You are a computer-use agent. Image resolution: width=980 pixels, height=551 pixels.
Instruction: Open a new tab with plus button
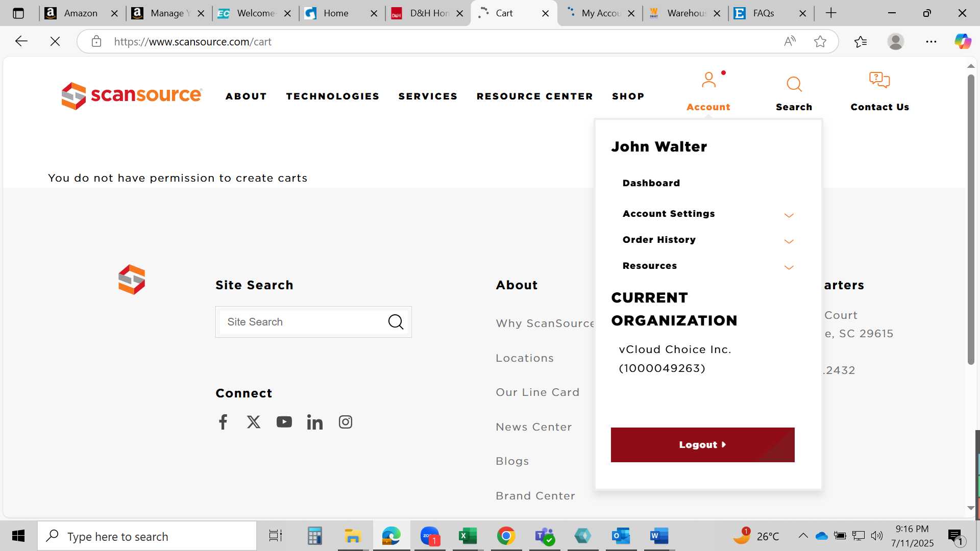pos(831,13)
